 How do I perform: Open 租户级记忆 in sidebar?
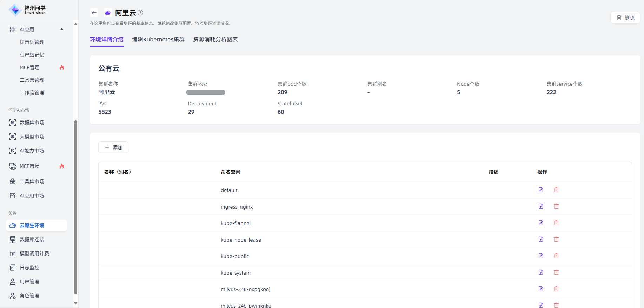32,55
